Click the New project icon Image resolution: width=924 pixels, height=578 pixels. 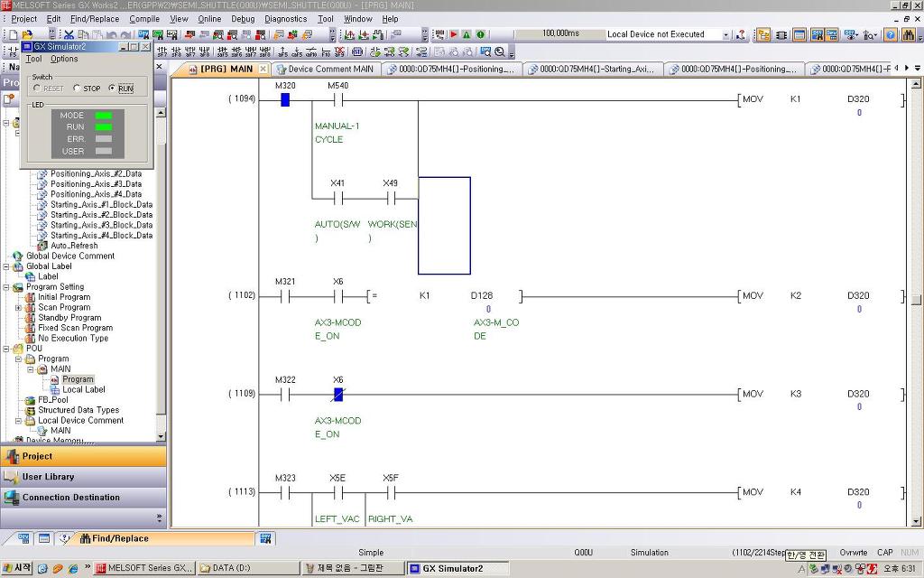tap(13, 35)
